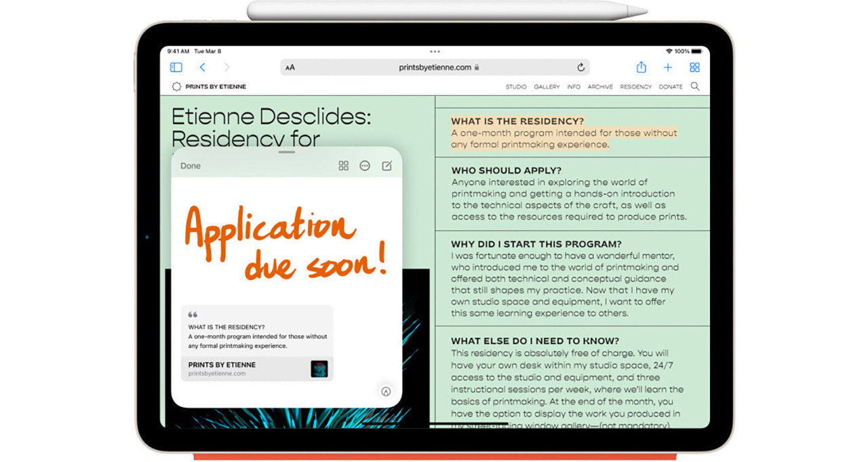
Task: Open the multitasking three-dot menu
Action: (x=435, y=52)
